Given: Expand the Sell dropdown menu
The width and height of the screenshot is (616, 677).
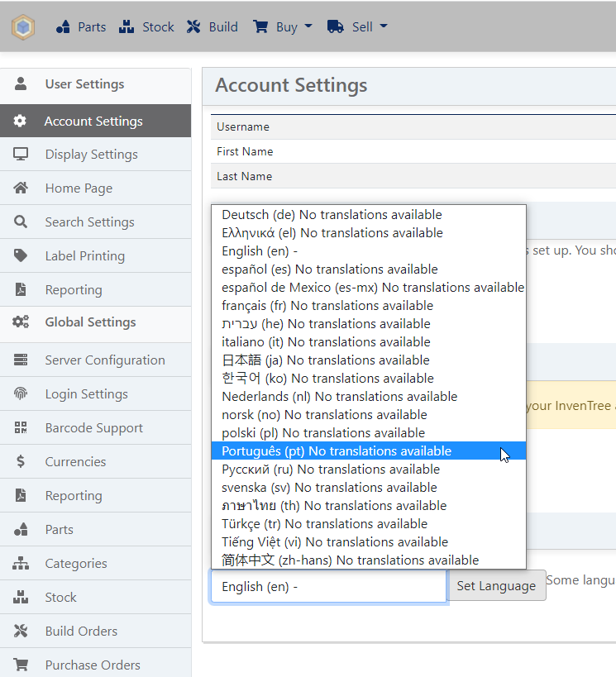Looking at the screenshot, I should coord(357,26).
